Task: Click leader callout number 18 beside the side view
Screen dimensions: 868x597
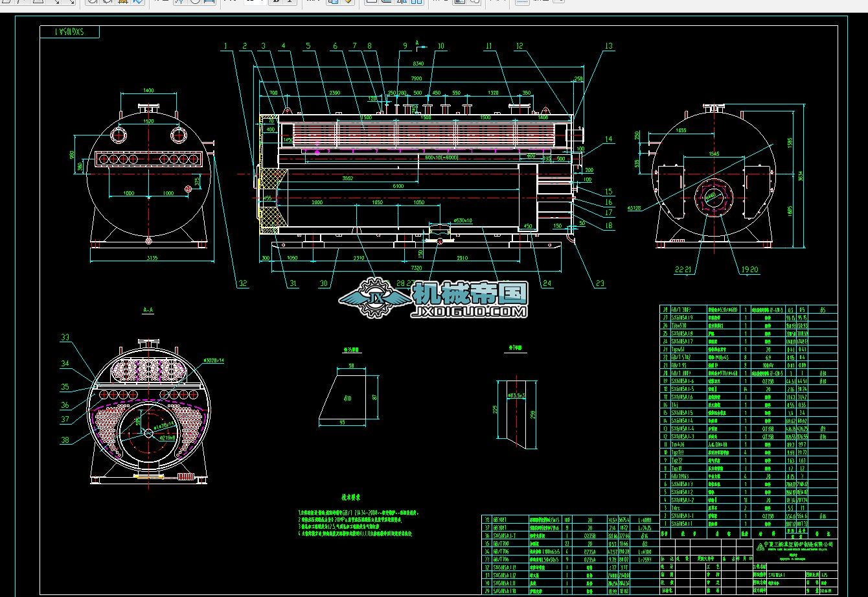Action: [x=608, y=225]
